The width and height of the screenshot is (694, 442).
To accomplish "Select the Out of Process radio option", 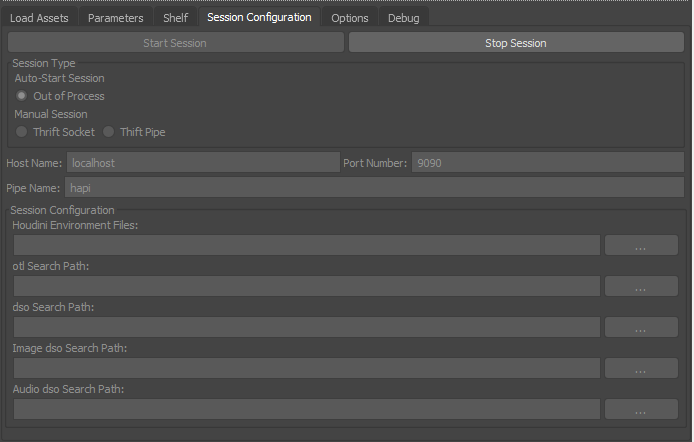I will click(x=22, y=96).
